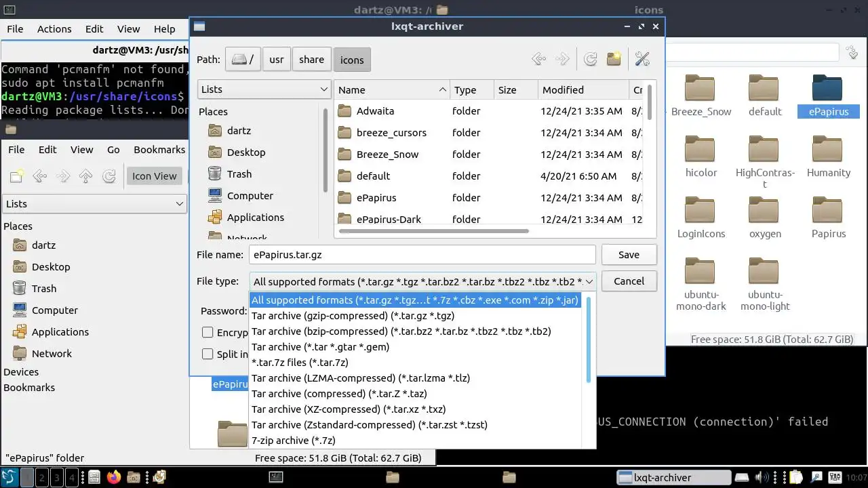Choose Tar archive (bzip-compressed) format
Screen dimensions: 868x488
click(415, 331)
